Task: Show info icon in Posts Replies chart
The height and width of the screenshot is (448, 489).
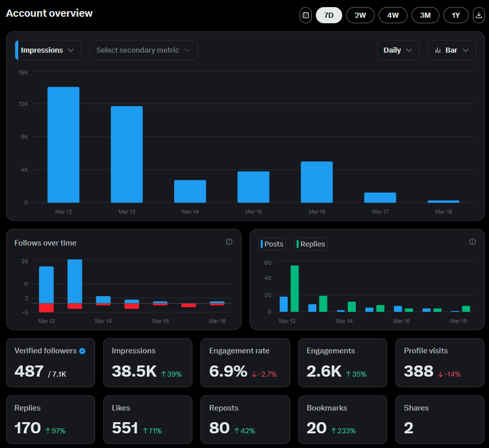Action: pyautogui.click(x=472, y=242)
